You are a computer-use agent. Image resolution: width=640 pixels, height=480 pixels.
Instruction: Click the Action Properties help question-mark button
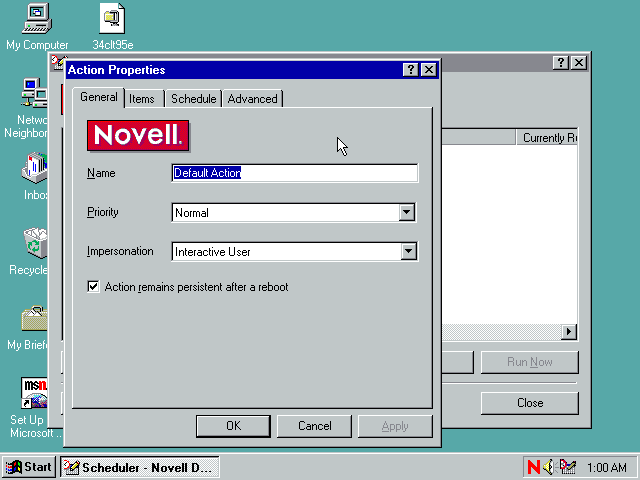click(x=411, y=70)
